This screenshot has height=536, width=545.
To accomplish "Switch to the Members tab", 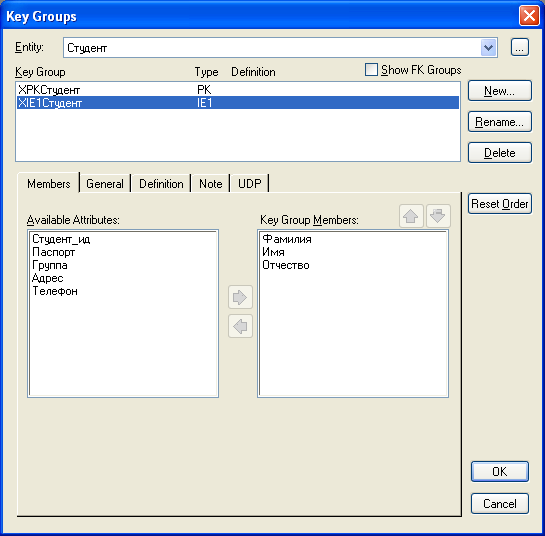I will (x=49, y=183).
